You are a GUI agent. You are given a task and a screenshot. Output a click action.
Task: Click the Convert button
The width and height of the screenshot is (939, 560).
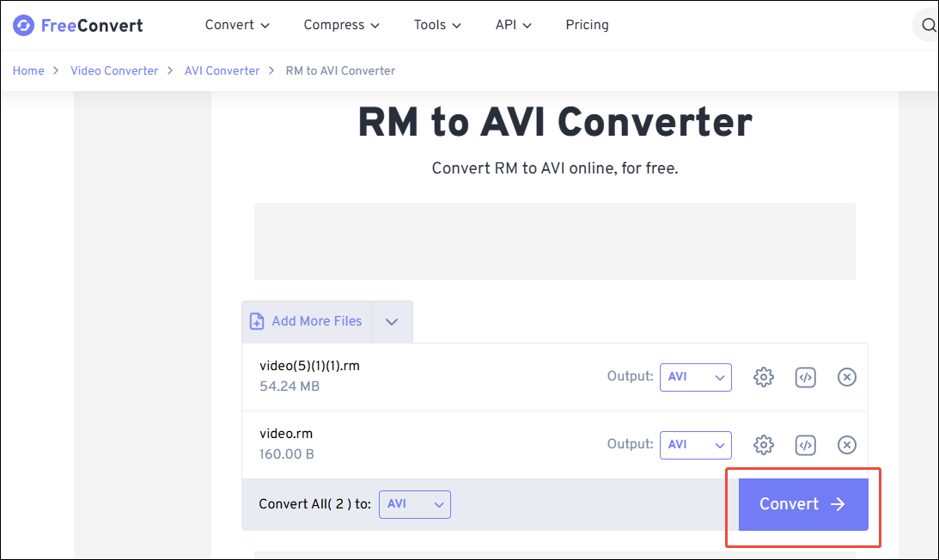803,504
